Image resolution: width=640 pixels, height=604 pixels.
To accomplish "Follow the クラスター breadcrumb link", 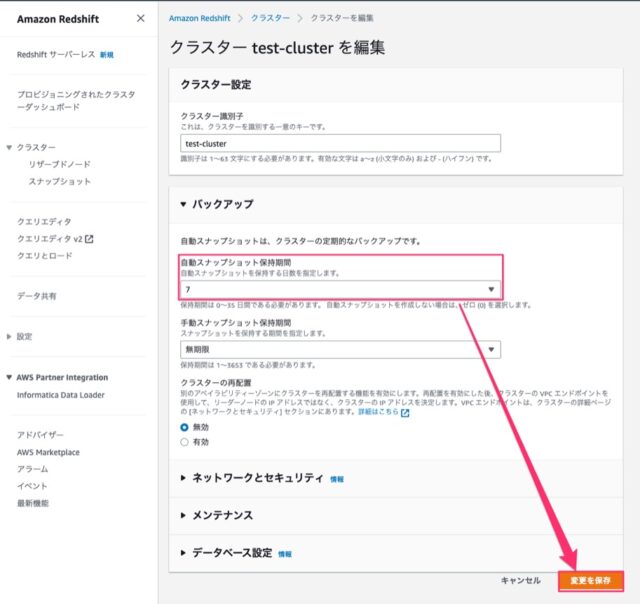I will point(270,18).
